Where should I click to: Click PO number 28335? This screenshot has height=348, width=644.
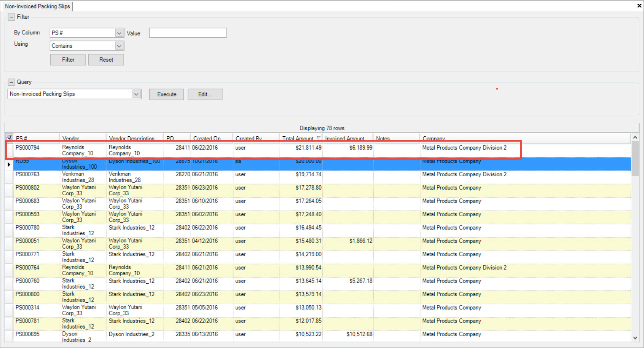183,334
